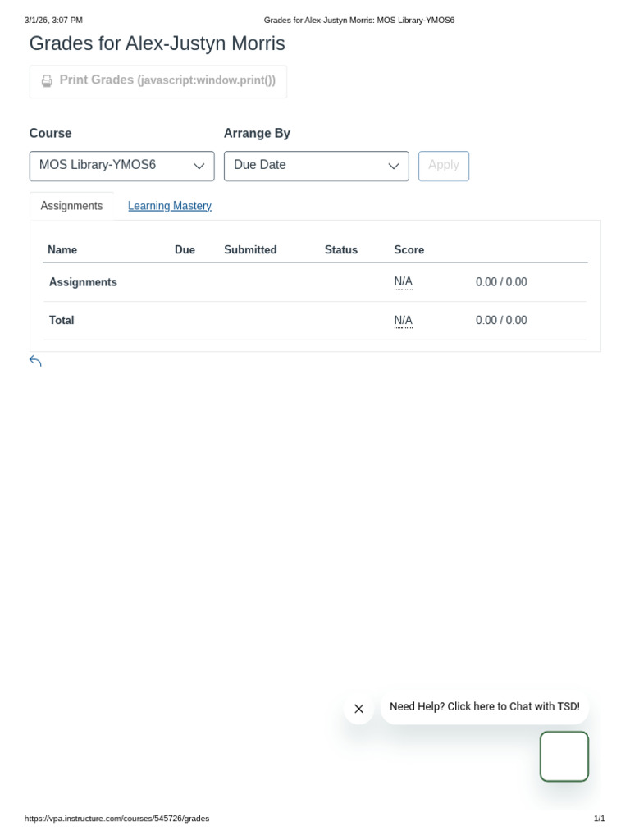Click 'Need Help? Click here to Chat with TSD!'

coord(484,706)
